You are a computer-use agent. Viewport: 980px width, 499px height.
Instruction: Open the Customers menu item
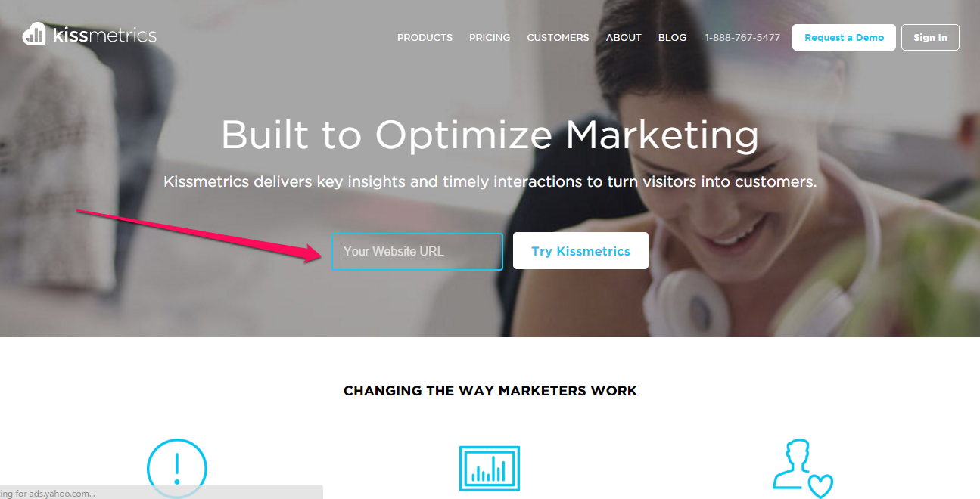pyautogui.click(x=558, y=37)
